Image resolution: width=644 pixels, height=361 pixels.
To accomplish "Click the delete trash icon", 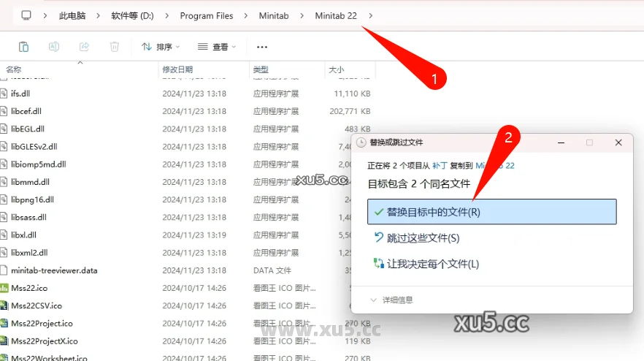I will 115,47.
